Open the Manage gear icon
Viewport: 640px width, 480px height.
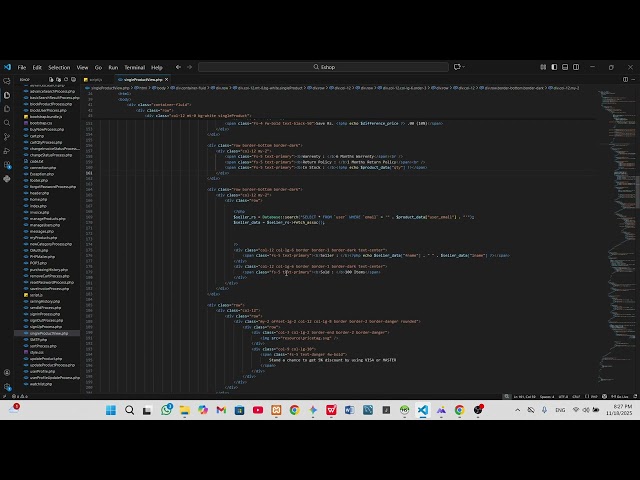tap(7, 385)
